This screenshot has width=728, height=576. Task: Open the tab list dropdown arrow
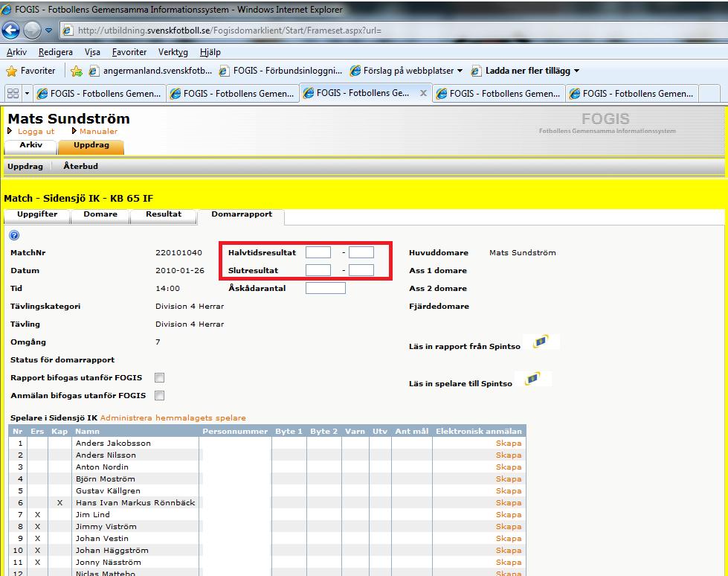tap(27, 93)
